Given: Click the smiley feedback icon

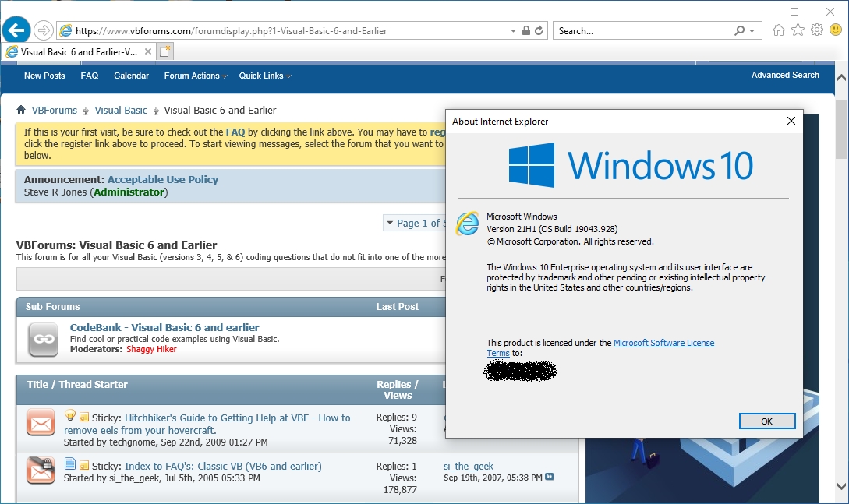Looking at the screenshot, I should [837, 30].
